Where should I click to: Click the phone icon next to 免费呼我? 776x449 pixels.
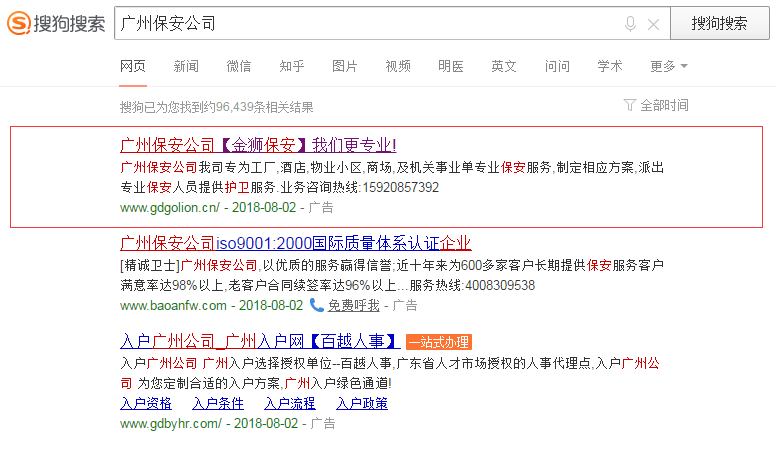(x=316, y=305)
